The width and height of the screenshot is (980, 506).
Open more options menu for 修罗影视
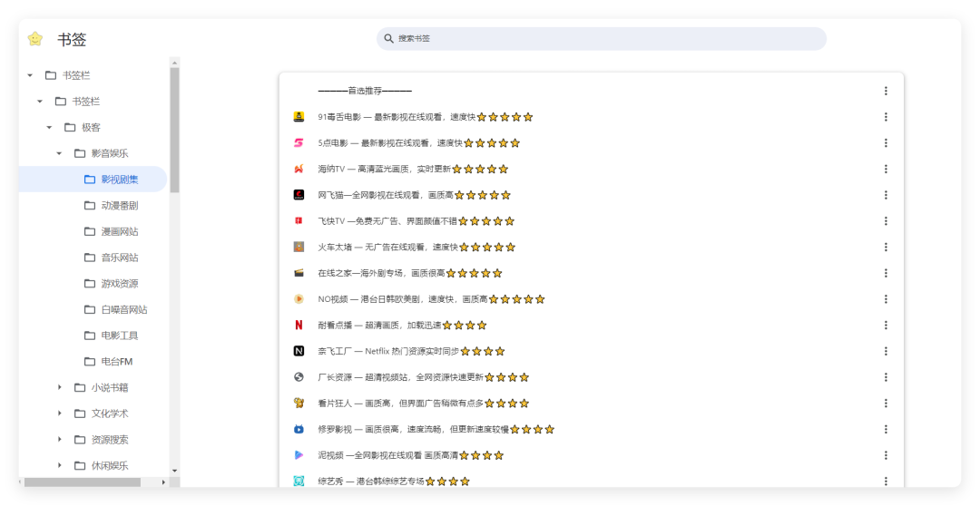click(886, 429)
